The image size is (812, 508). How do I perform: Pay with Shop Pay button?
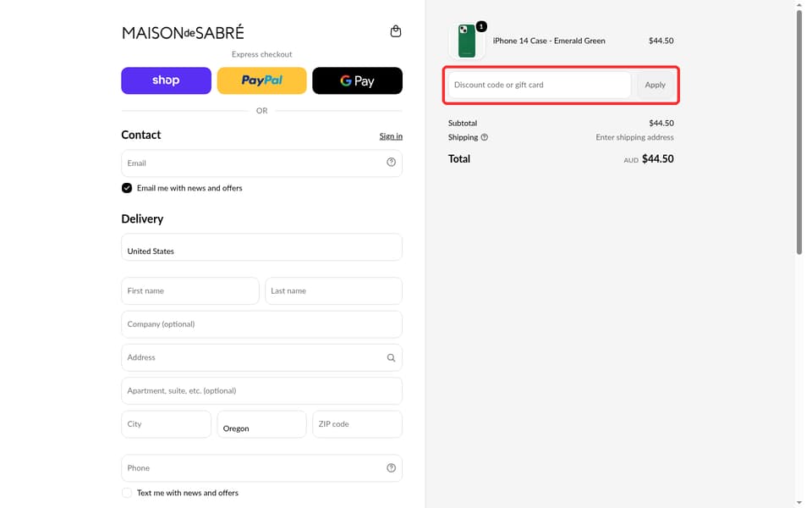click(x=167, y=81)
